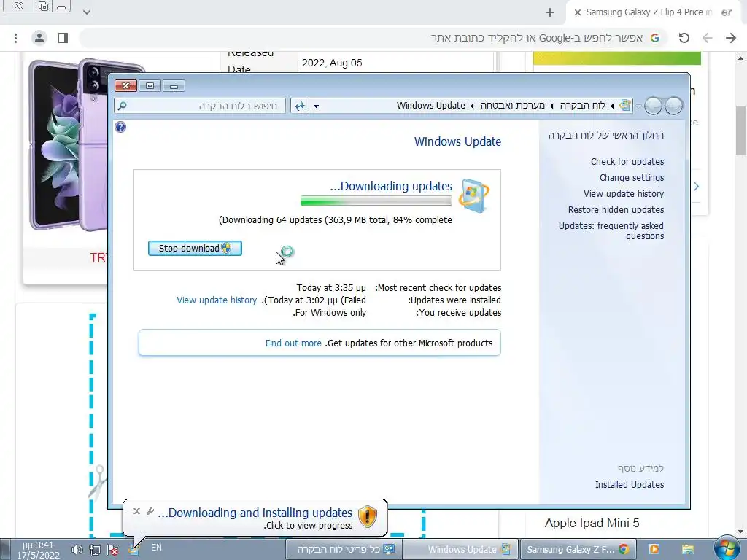
Task: Click the Chrome address bar
Action: [373, 38]
